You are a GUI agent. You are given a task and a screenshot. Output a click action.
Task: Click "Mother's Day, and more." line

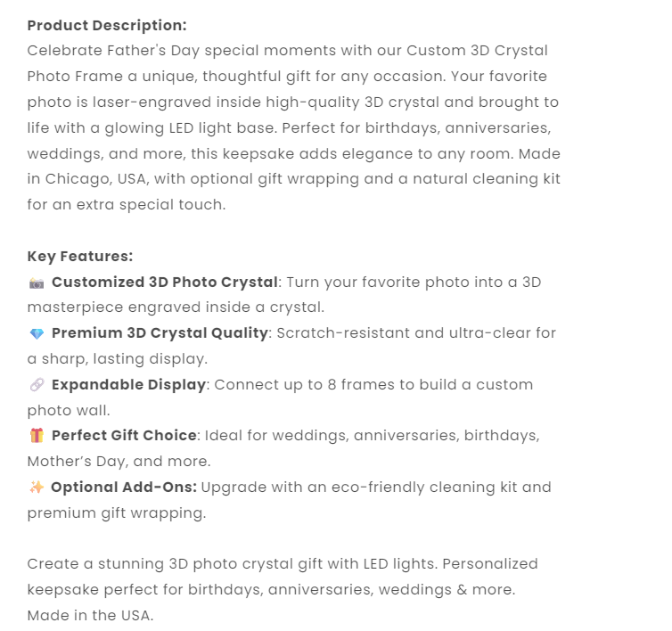[119, 462]
